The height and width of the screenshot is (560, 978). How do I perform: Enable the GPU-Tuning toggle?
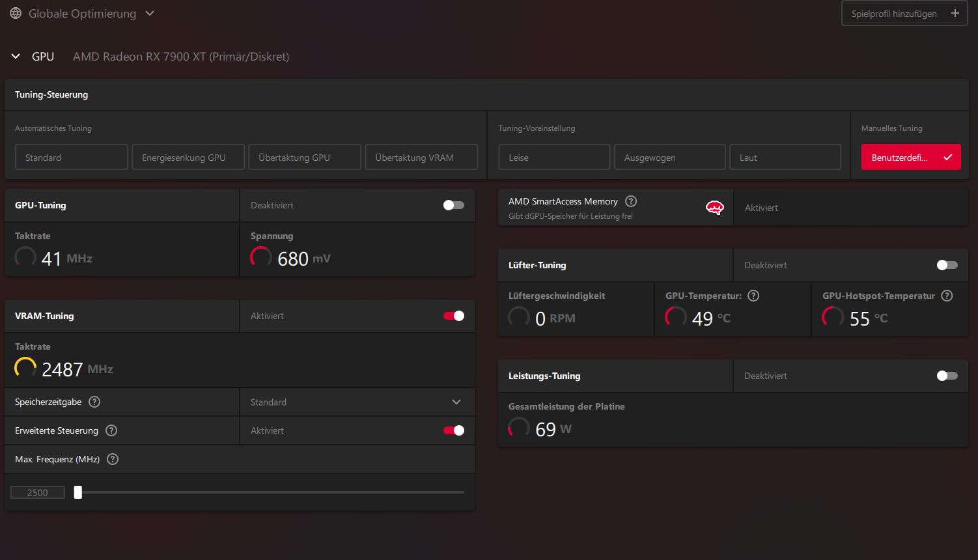click(454, 205)
